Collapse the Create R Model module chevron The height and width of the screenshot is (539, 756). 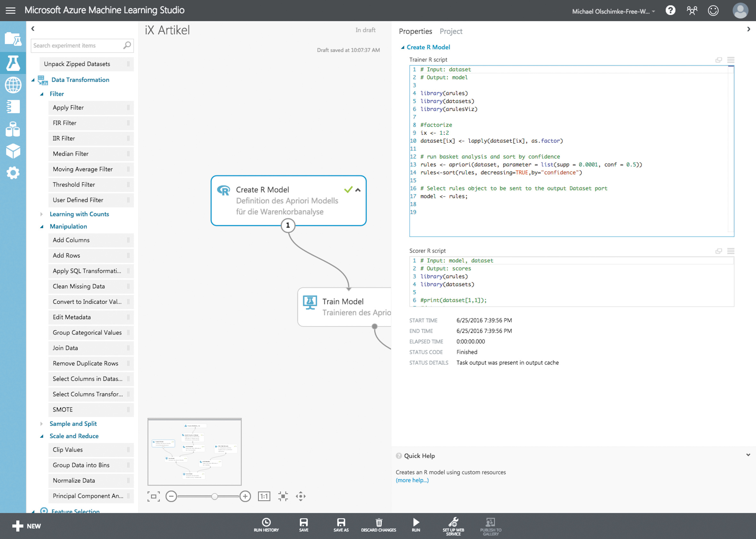pyautogui.click(x=358, y=190)
